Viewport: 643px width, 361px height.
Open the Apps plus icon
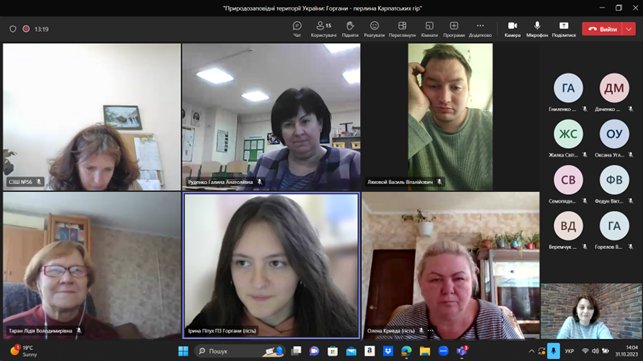click(454, 29)
